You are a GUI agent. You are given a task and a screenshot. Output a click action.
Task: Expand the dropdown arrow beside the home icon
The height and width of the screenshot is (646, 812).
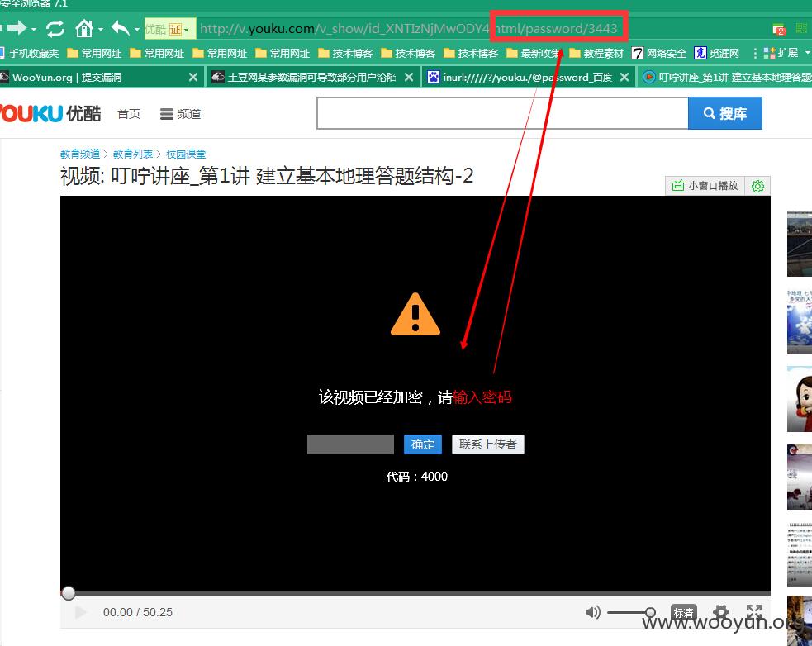(101, 30)
